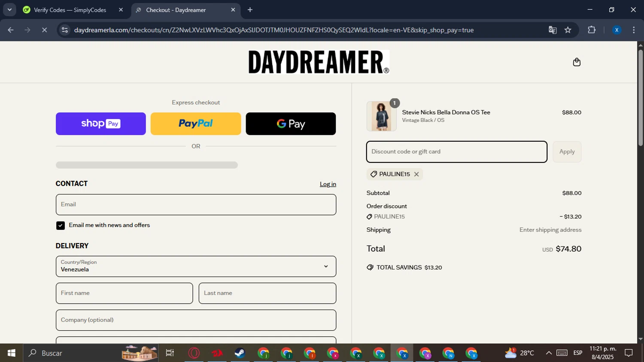
Task: Open site information icon in address bar
Action: [x=65, y=30]
